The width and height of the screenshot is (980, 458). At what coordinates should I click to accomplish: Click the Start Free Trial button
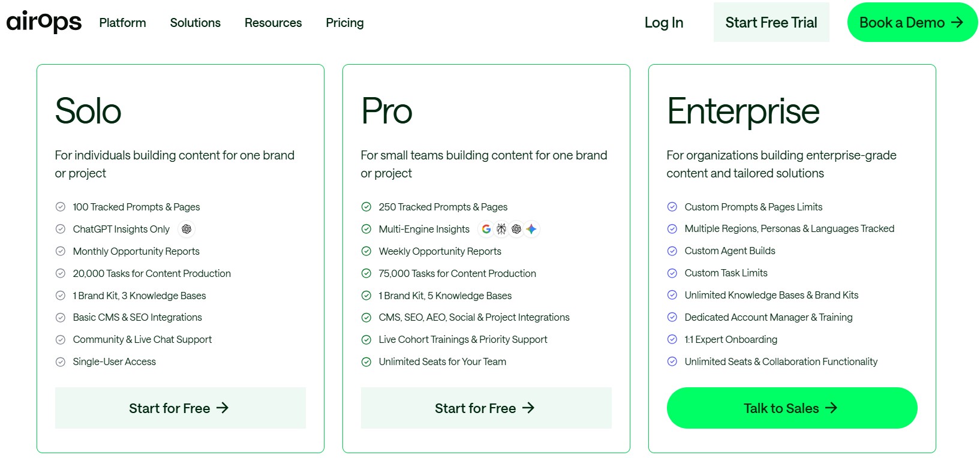771,22
